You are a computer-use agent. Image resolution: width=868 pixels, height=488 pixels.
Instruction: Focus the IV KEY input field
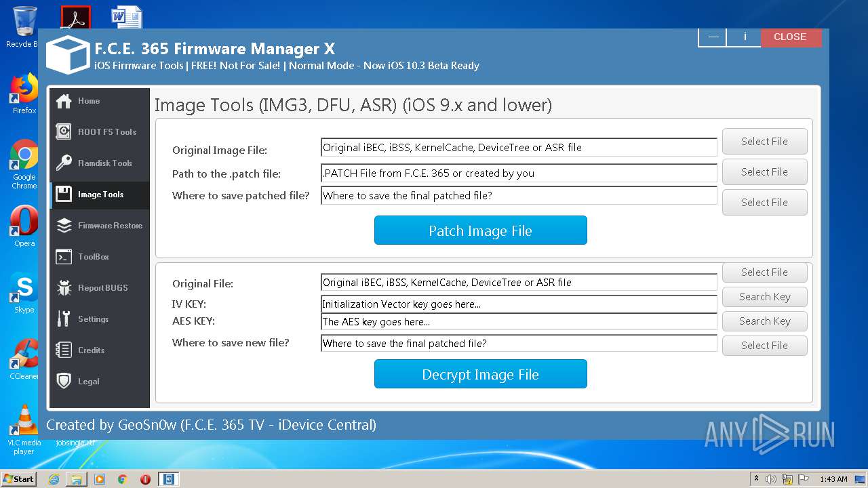(x=519, y=304)
